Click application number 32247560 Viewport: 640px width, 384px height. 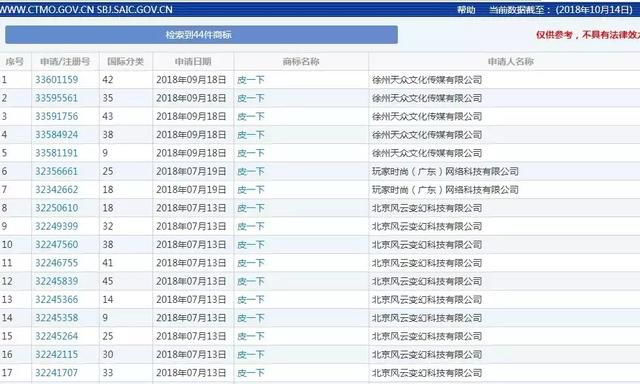point(56,244)
